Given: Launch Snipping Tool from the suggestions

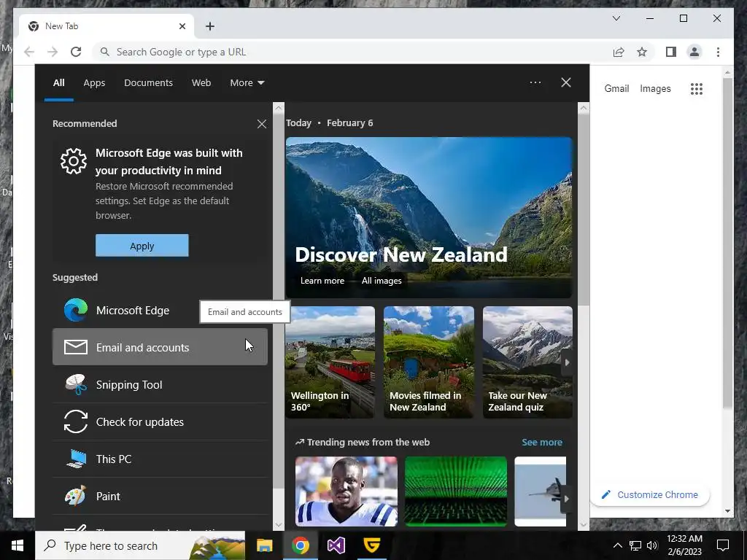Looking at the screenshot, I should 160,384.
